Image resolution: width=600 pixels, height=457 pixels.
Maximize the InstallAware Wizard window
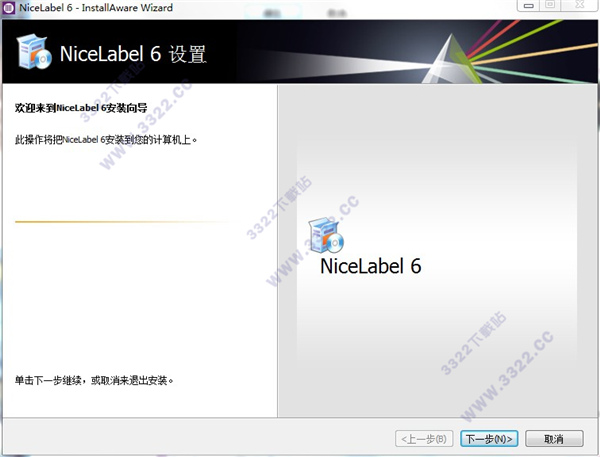(x=550, y=5)
